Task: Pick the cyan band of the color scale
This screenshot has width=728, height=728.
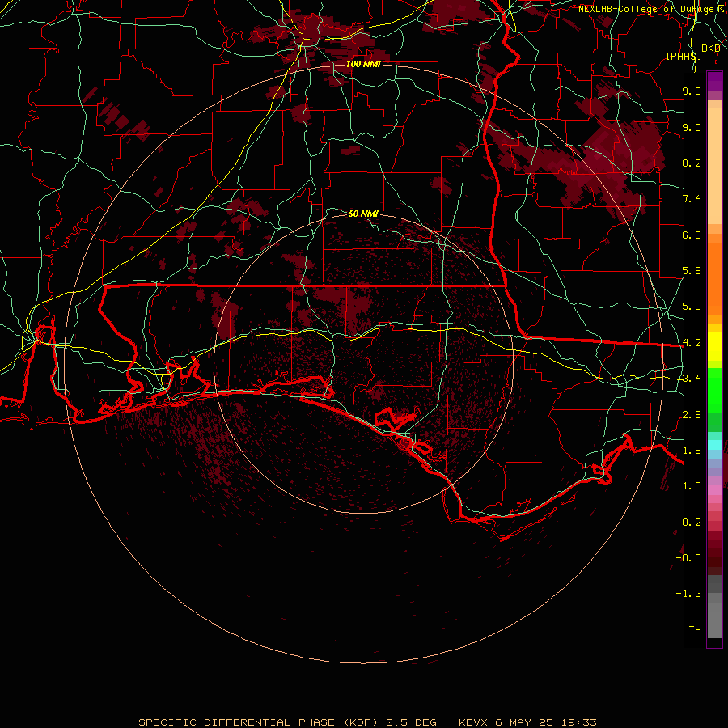Action: click(x=714, y=444)
